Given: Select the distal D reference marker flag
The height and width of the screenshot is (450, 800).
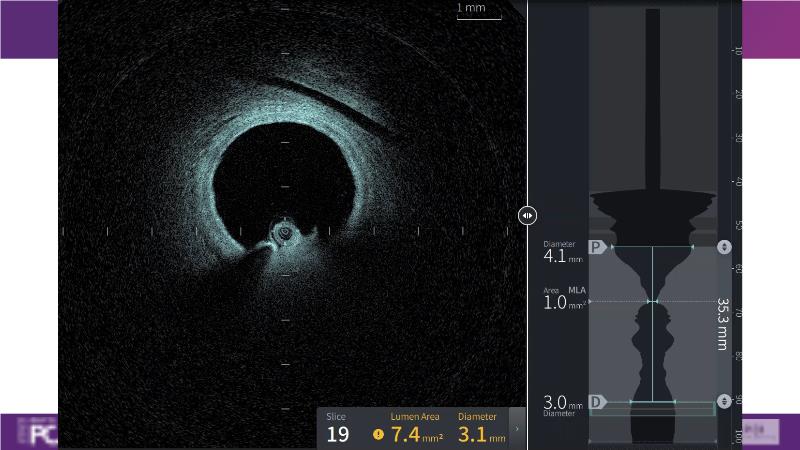Looking at the screenshot, I should 598,402.
